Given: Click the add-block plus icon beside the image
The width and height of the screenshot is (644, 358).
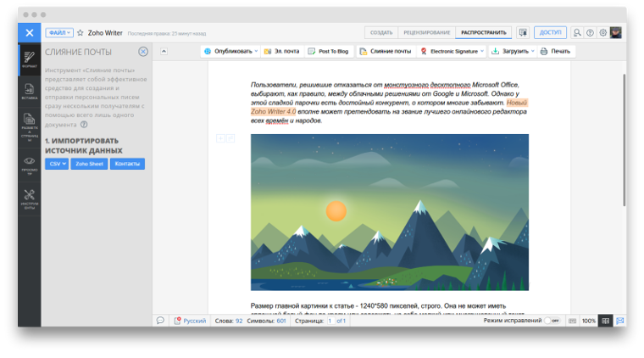Looking at the screenshot, I should tap(220, 138).
